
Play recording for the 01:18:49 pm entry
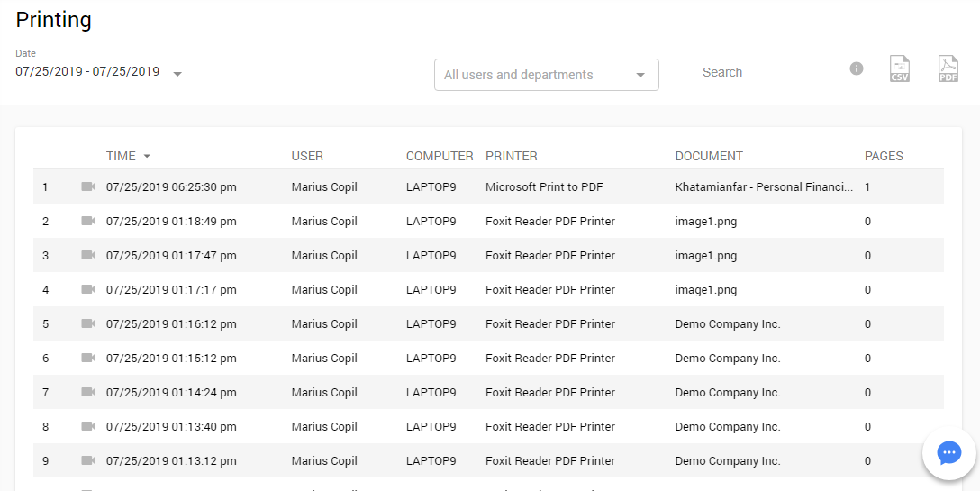tap(87, 221)
